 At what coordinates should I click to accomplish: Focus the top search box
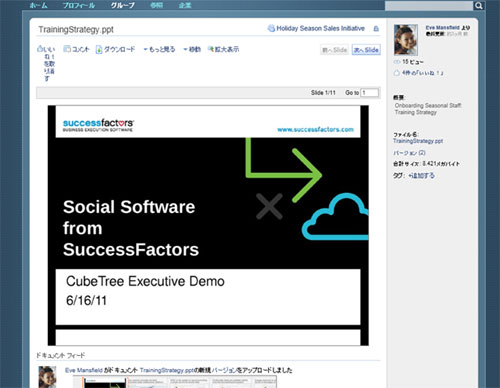pyautogui.click(x=429, y=6)
